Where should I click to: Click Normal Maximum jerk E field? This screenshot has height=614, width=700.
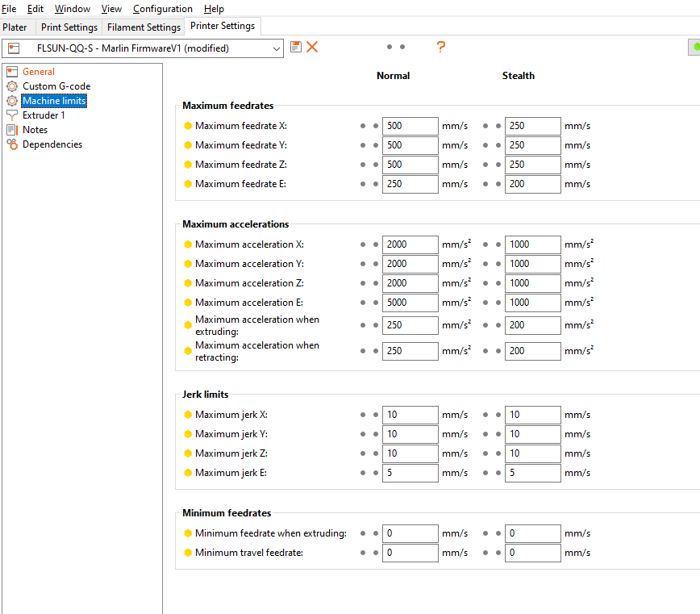tap(410, 473)
